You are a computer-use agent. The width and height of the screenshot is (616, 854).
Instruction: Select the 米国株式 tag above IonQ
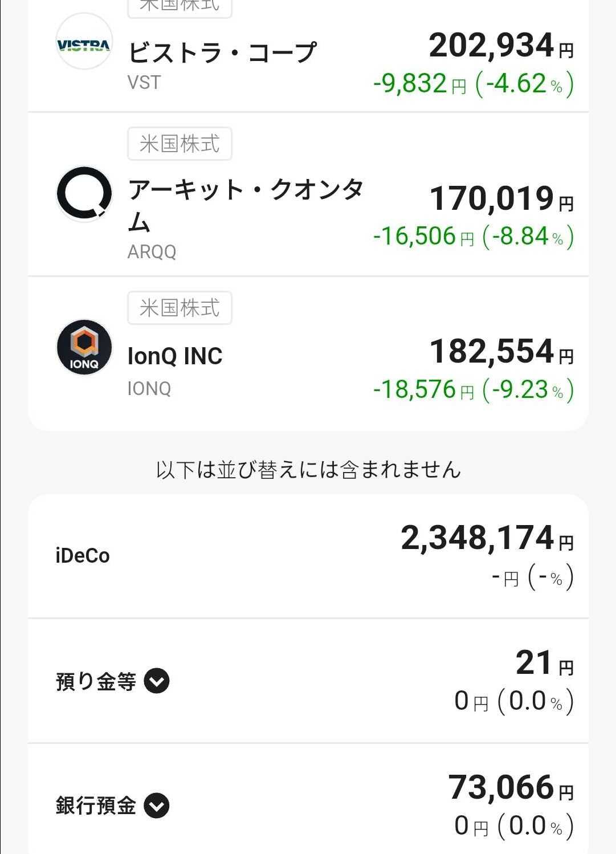[x=180, y=308]
